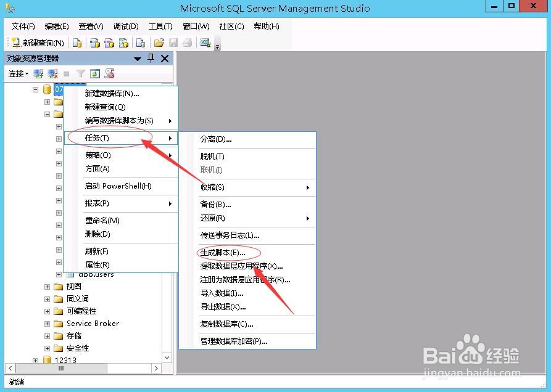Choose 删除(D) from the context menu
The height and width of the screenshot is (392, 551).
click(x=121, y=234)
